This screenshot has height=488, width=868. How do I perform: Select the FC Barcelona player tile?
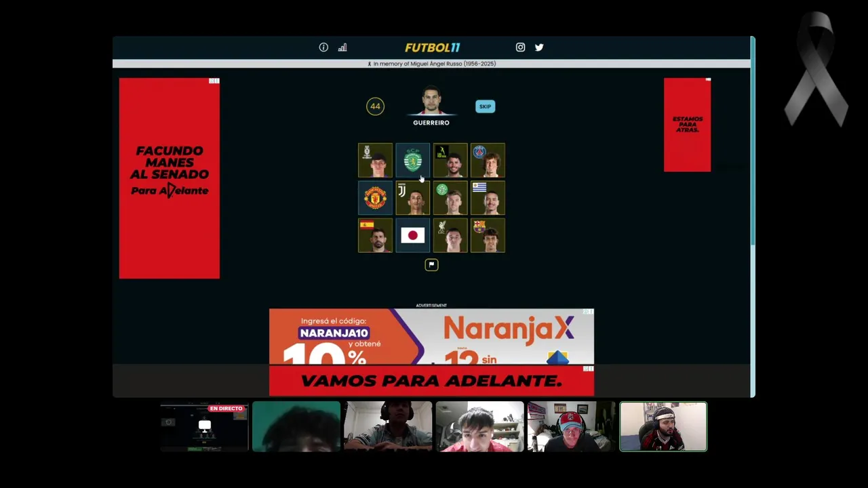click(488, 235)
